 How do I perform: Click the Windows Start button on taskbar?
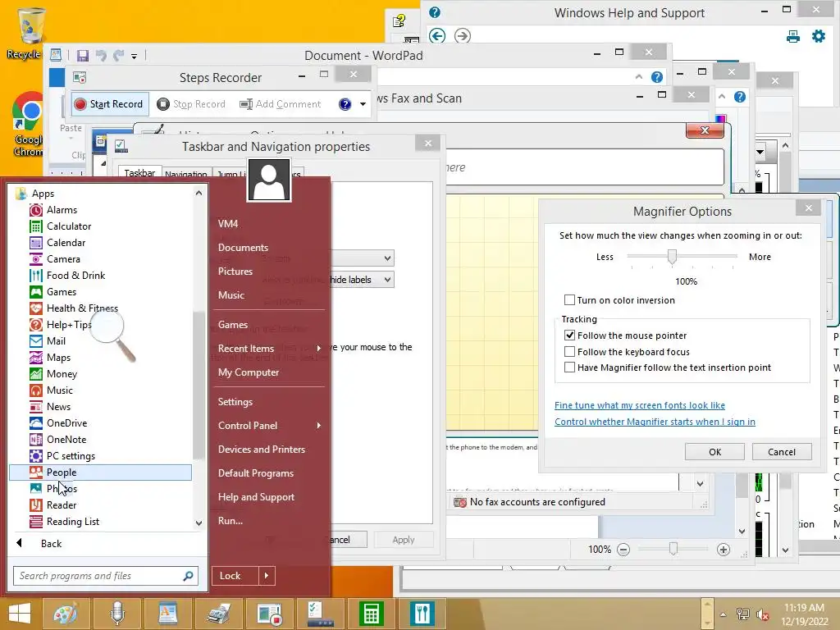click(x=20, y=614)
